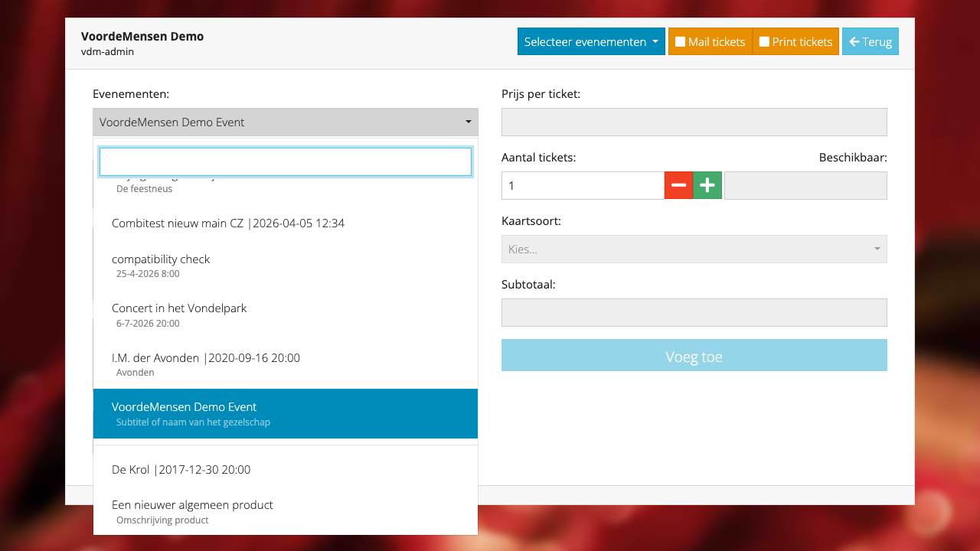The height and width of the screenshot is (551, 980).
Task: Enable the Mail tickets checkbox
Action: pos(680,41)
